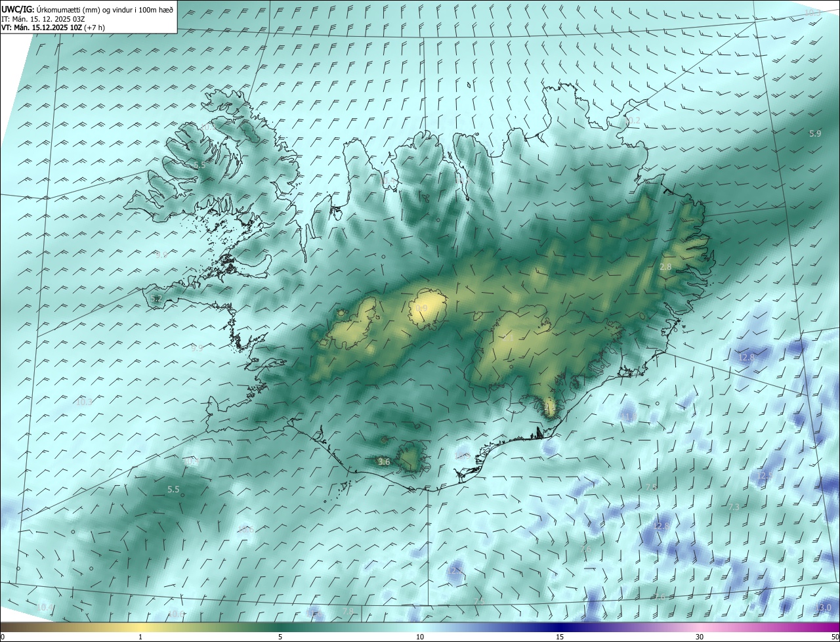
Task: Click the 5.2 value on Snæfellsnes peninsula tip
Action: 156,298
